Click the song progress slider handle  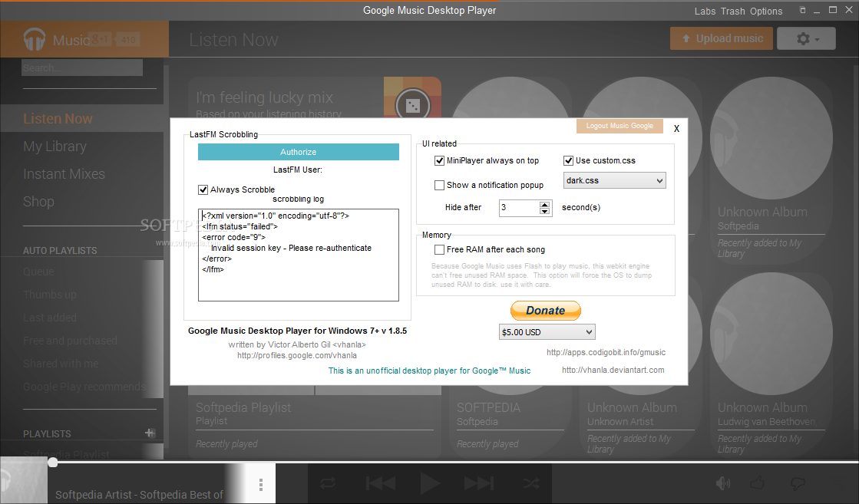click(53, 463)
